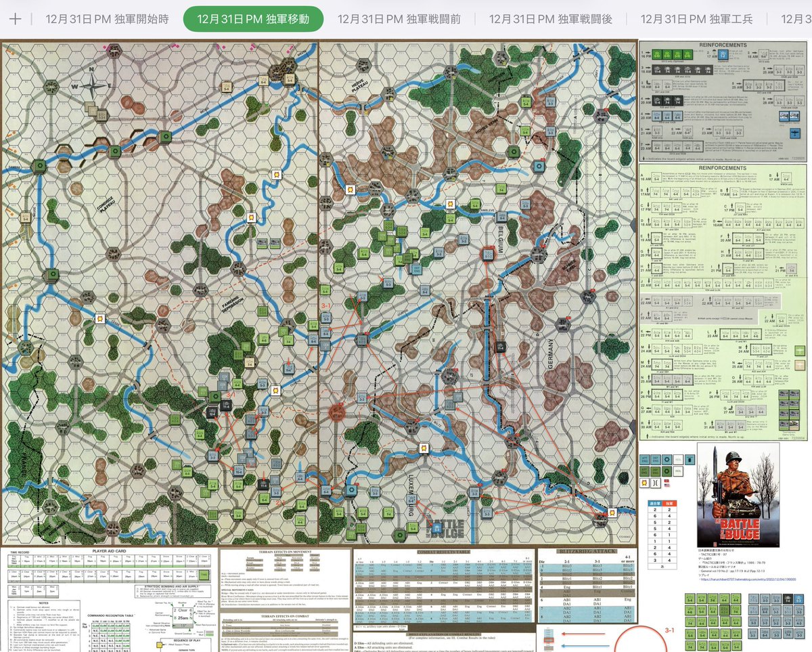
Task: Select the blue DEF ENG marker in the legend
Action: (656, 460)
